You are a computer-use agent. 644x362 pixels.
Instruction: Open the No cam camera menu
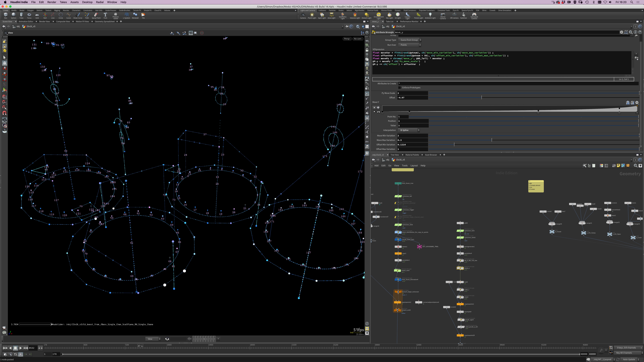[358, 39]
